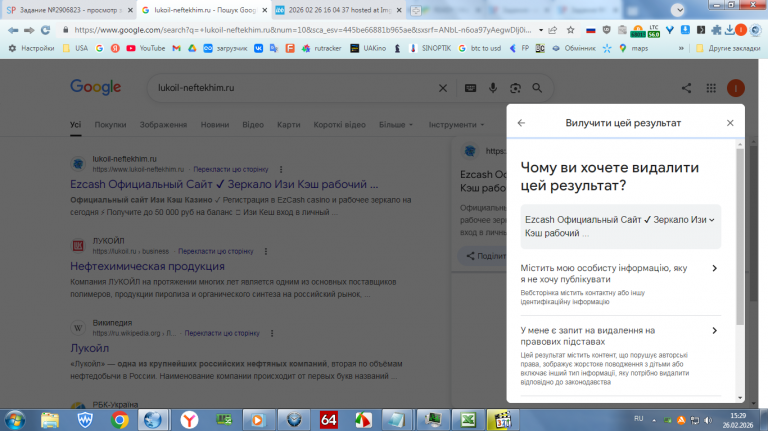Choose 'Містить мою особисту інформацію' option

click(620, 285)
